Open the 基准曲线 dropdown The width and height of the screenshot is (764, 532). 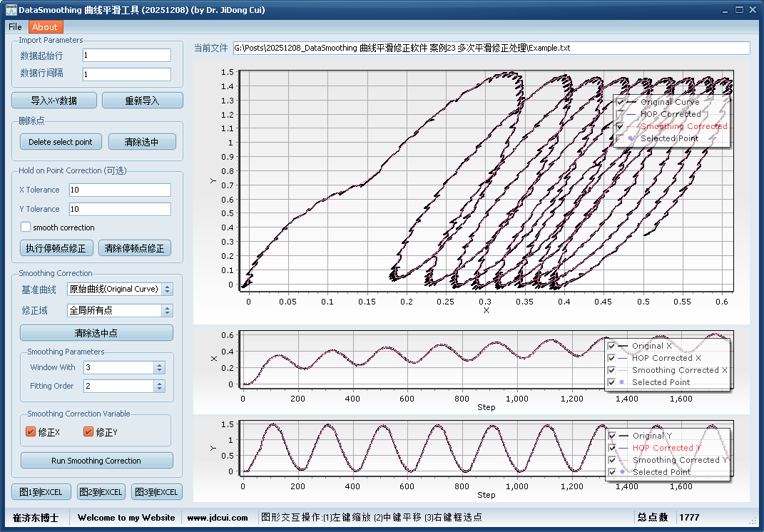click(x=167, y=290)
